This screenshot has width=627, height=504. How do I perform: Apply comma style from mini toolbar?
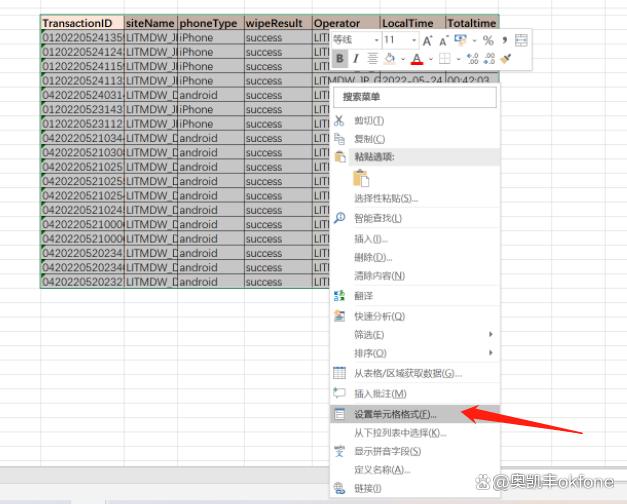(505, 40)
